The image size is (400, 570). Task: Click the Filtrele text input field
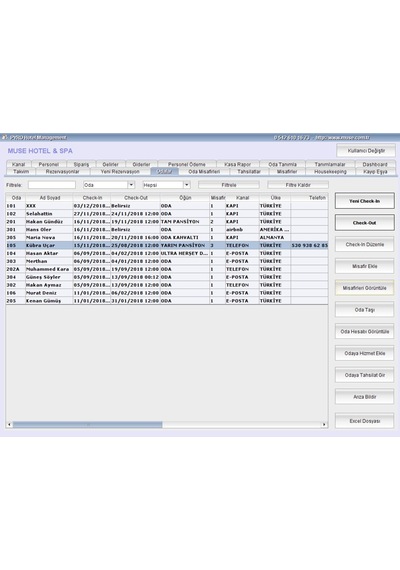pos(52,185)
